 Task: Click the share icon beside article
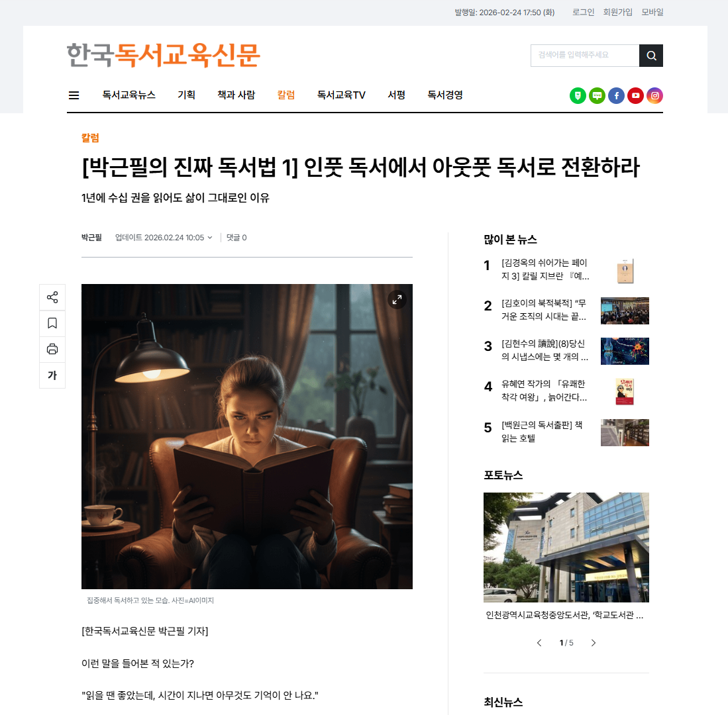pos(52,297)
